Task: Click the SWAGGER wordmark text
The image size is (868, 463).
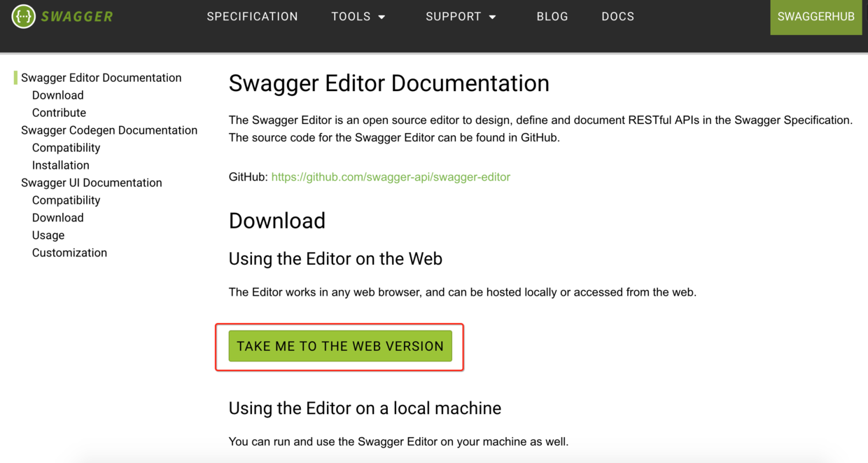Action: pos(77,16)
